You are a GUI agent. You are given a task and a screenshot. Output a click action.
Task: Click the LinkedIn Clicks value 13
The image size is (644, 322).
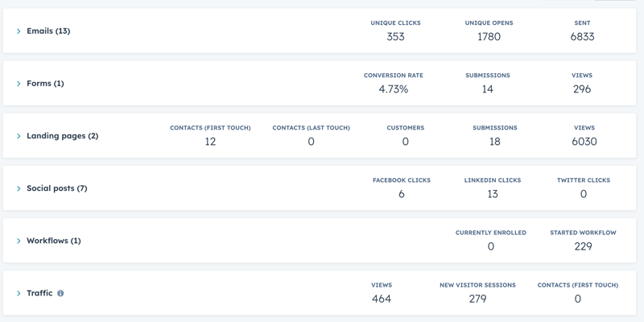pyautogui.click(x=493, y=194)
